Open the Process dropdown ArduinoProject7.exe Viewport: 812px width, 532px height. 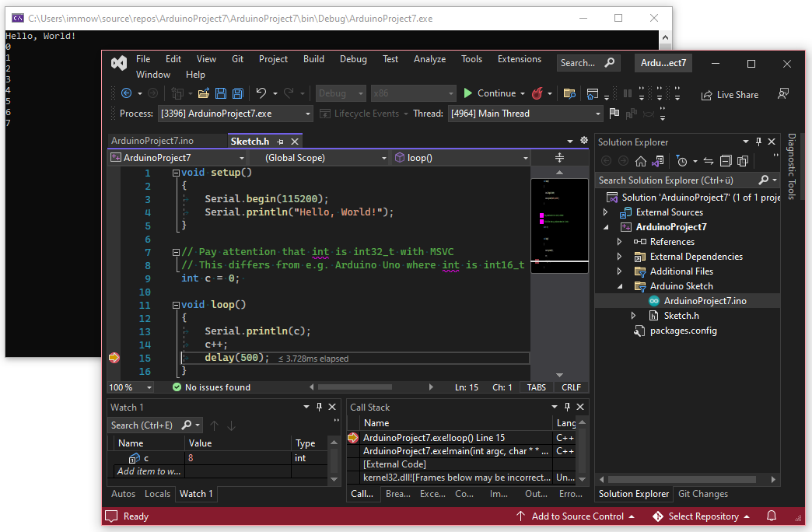click(x=236, y=114)
